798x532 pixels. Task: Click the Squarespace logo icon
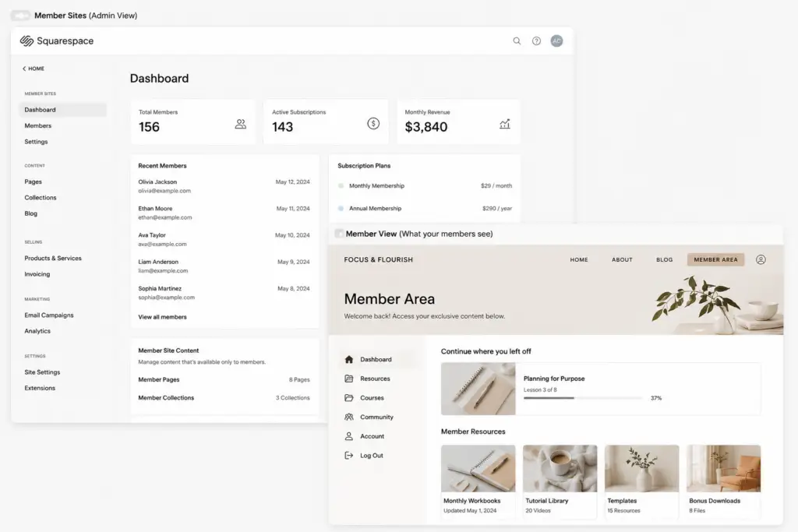tap(26, 41)
